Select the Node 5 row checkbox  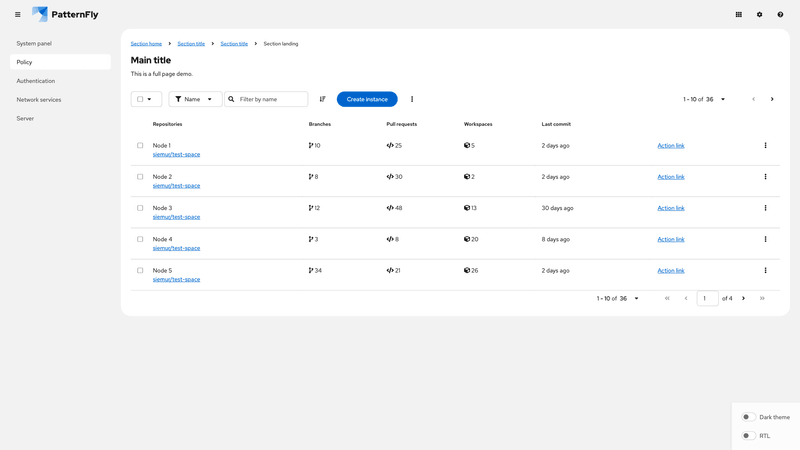(140, 270)
